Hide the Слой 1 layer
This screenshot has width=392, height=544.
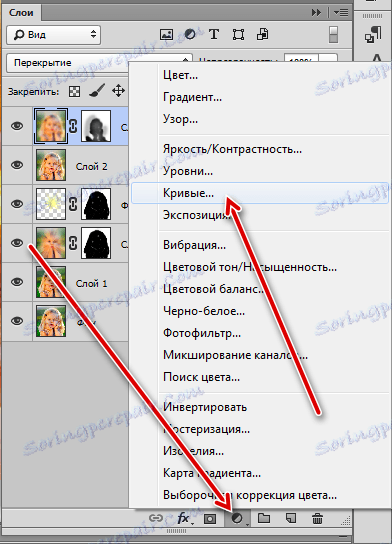[x=17, y=282]
